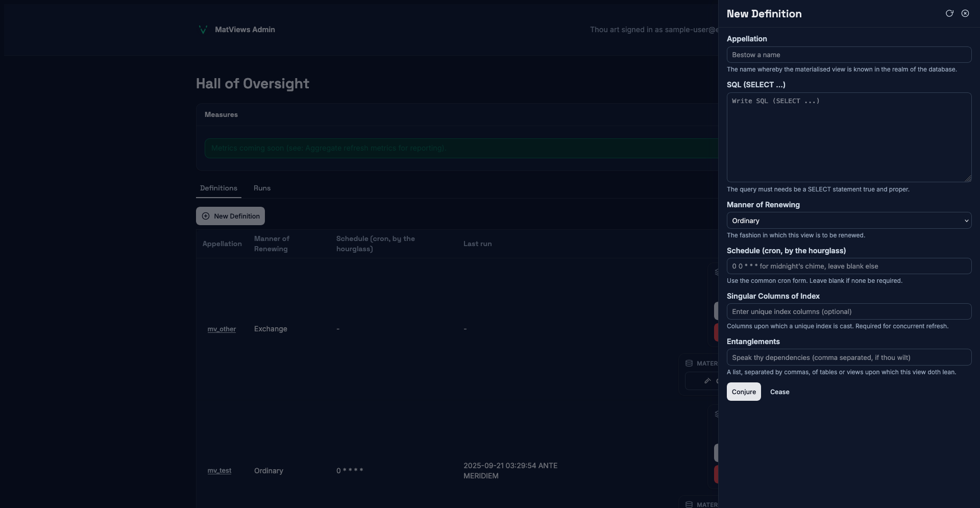Close the New Definition panel with X icon
Screen dimensions: 980x508
click(965, 14)
